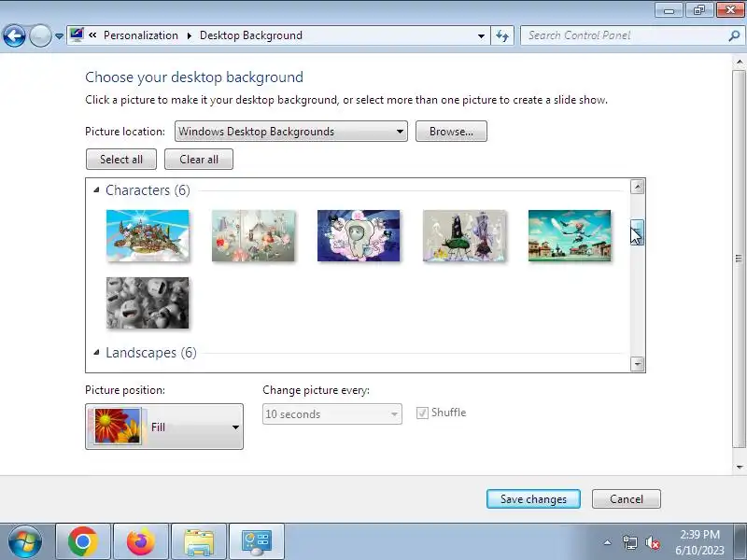The image size is (747, 560).
Task: Click the Personalization breadcrumb
Action: click(x=141, y=35)
